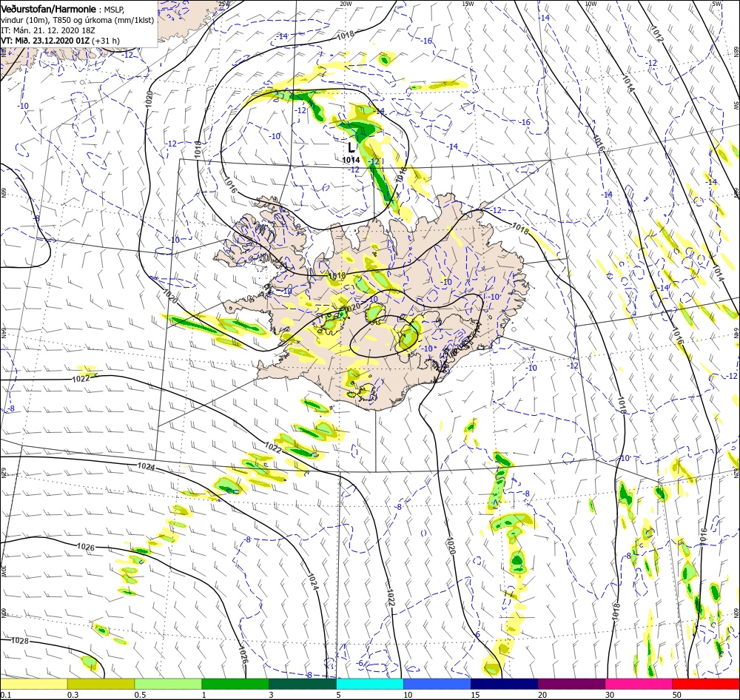Click the 25W longitude label
740x700 pixels.
pos(224,3)
